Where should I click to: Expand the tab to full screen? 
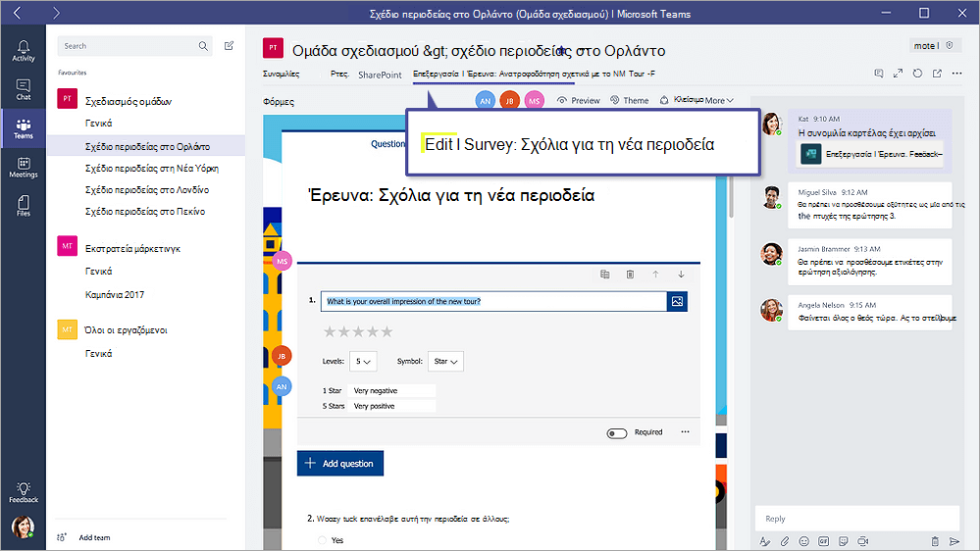pyautogui.click(x=899, y=74)
